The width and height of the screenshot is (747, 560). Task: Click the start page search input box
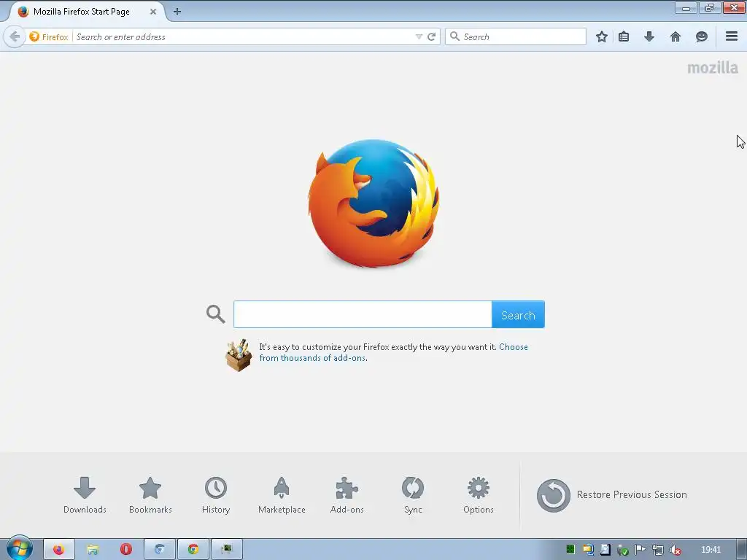click(363, 314)
